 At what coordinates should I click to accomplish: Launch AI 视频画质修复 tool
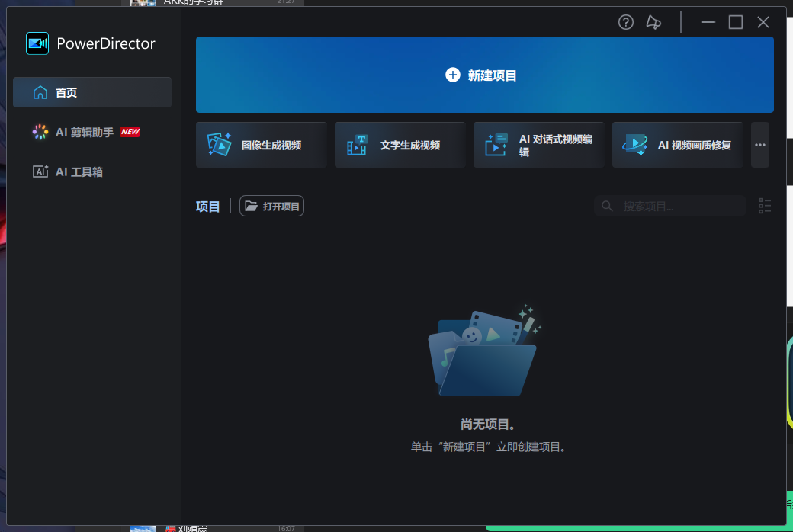tap(677, 145)
